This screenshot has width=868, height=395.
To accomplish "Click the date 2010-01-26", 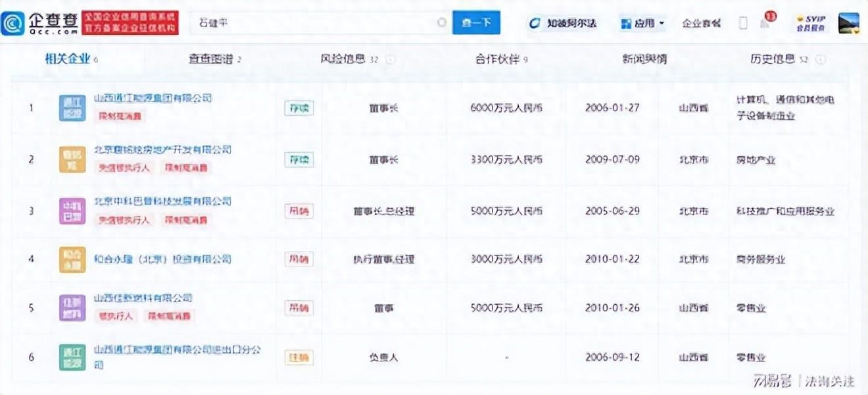I will pos(612,308).
